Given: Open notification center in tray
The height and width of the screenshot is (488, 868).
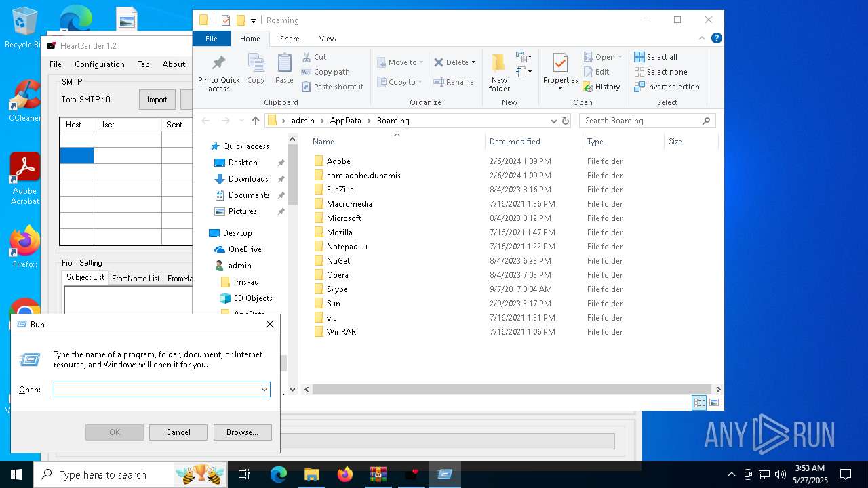Looking at the screenshot, I should (x=846, y=474).
